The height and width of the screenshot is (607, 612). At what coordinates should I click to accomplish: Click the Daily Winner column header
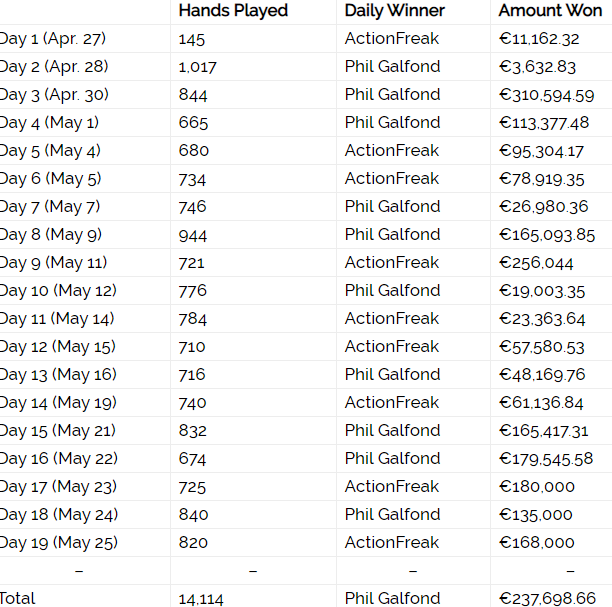(x=395, y=11)
